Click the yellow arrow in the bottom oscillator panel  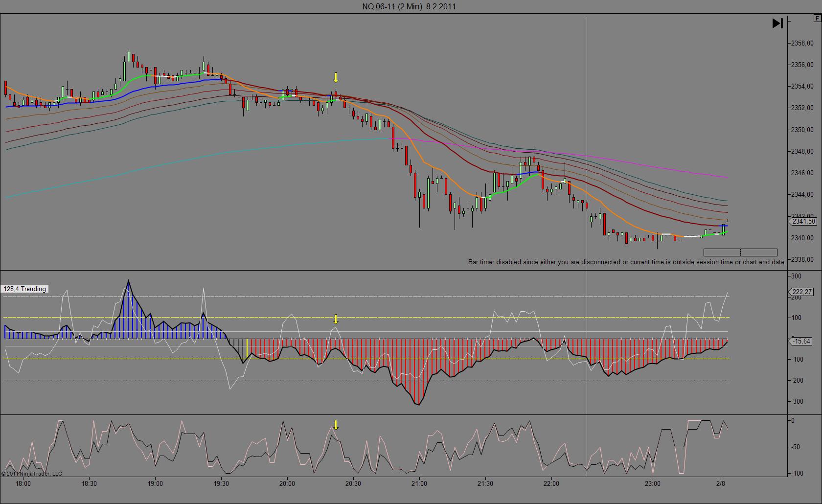pyautogui.click(x=336, y=425)
